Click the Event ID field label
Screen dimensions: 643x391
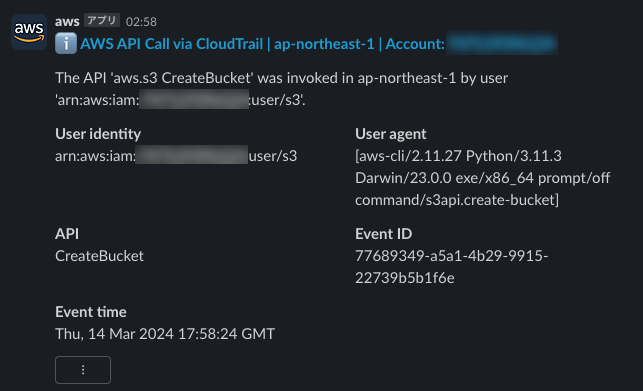[x=383, y=233]
